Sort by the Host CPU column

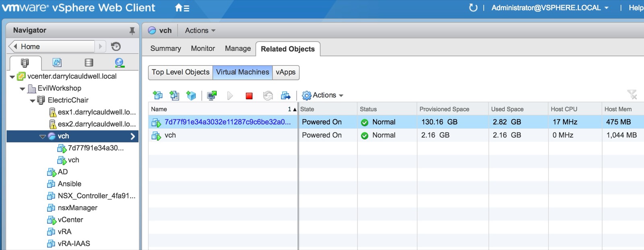click(575, 109)
